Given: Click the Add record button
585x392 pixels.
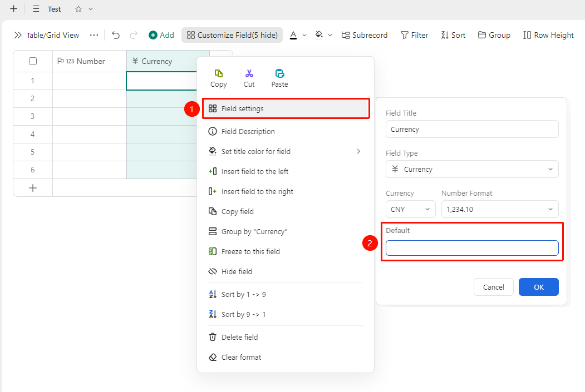Looking at the screenshot, I should [x=161, y=35].
